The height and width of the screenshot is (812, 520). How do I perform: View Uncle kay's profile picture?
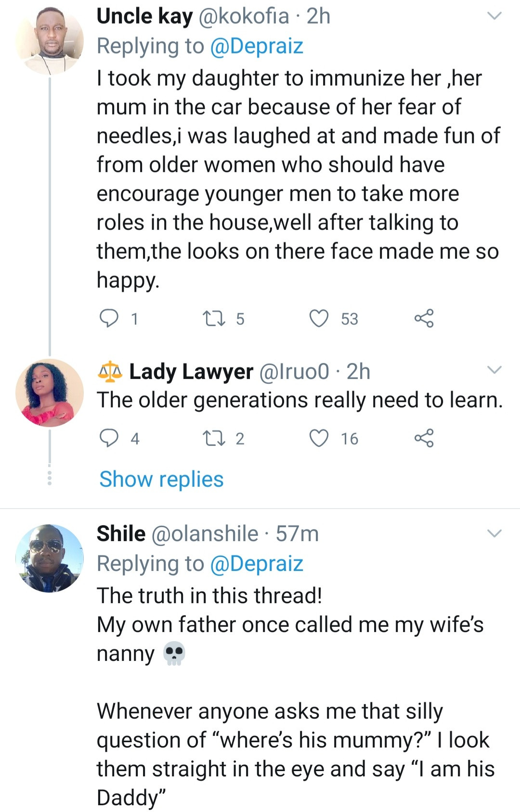pyautogui.click(x=50, y=41)
